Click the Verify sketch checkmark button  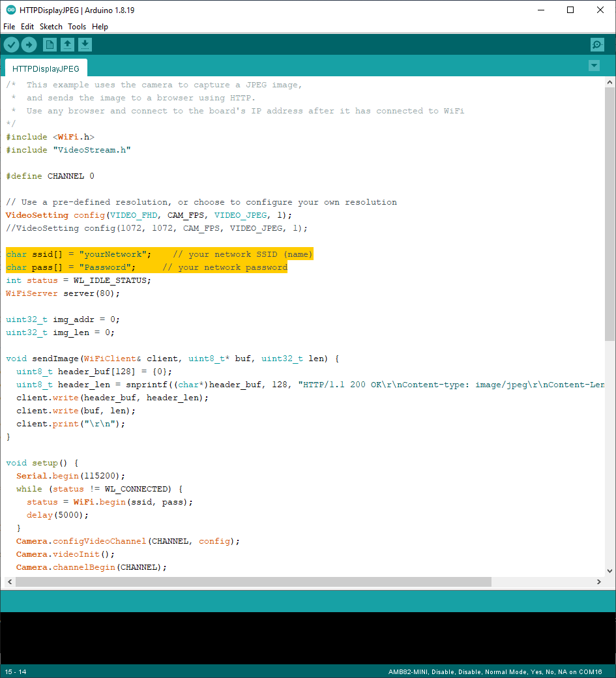[12, 44]
